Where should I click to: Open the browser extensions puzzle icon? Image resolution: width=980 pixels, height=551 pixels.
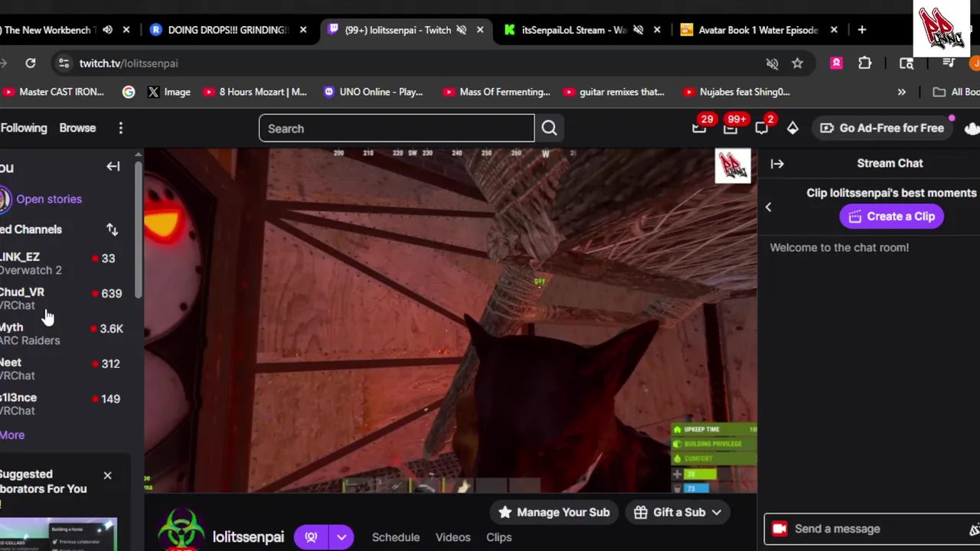pos(864,64)
